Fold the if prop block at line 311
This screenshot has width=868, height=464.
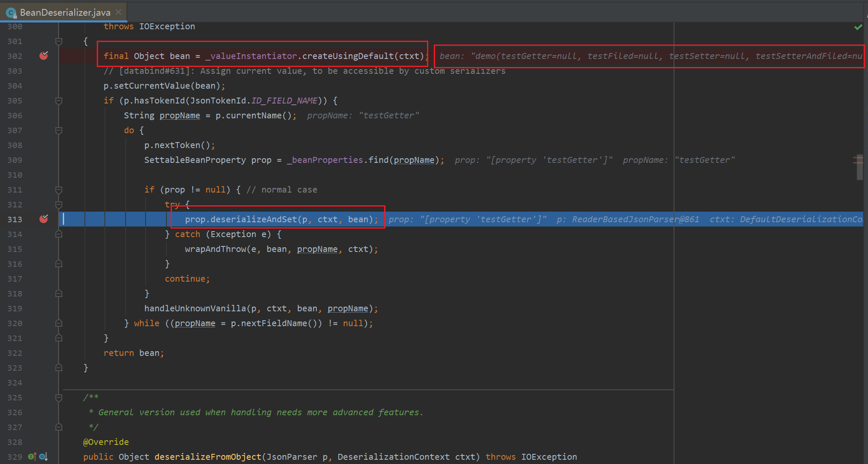click(x=59, y=190)
